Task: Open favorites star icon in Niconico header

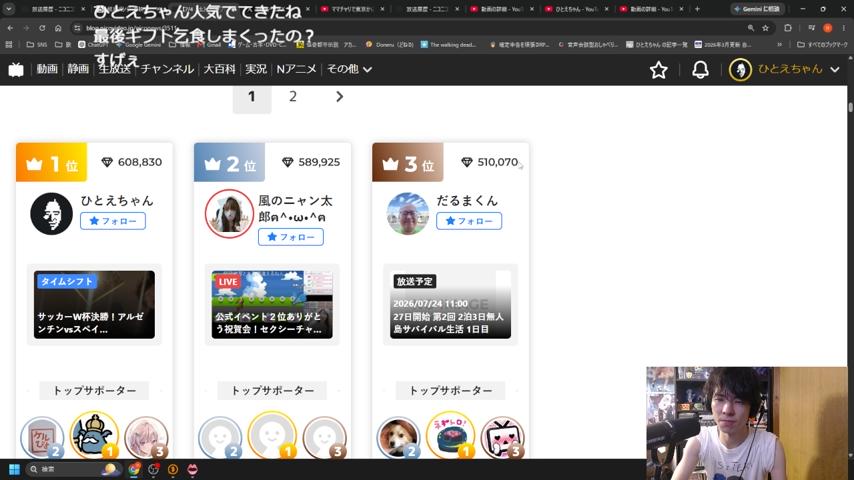Action: pos(658,70)
